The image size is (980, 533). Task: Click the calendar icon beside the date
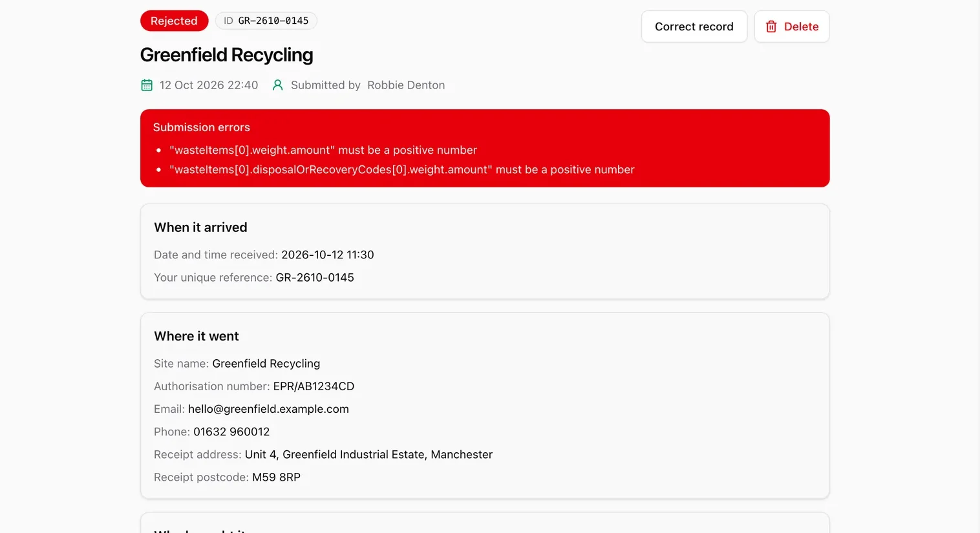point(147,85)
